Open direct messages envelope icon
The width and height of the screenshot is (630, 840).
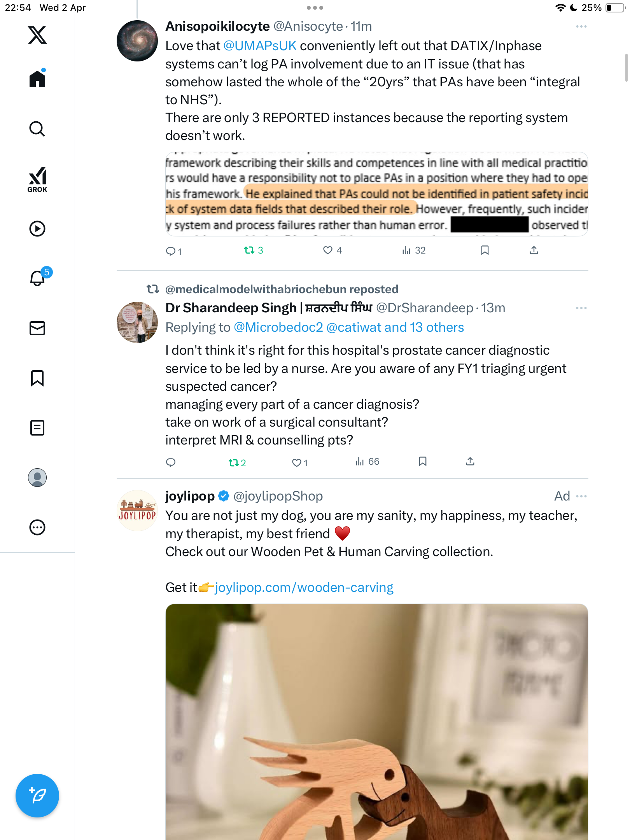(37, 328)
